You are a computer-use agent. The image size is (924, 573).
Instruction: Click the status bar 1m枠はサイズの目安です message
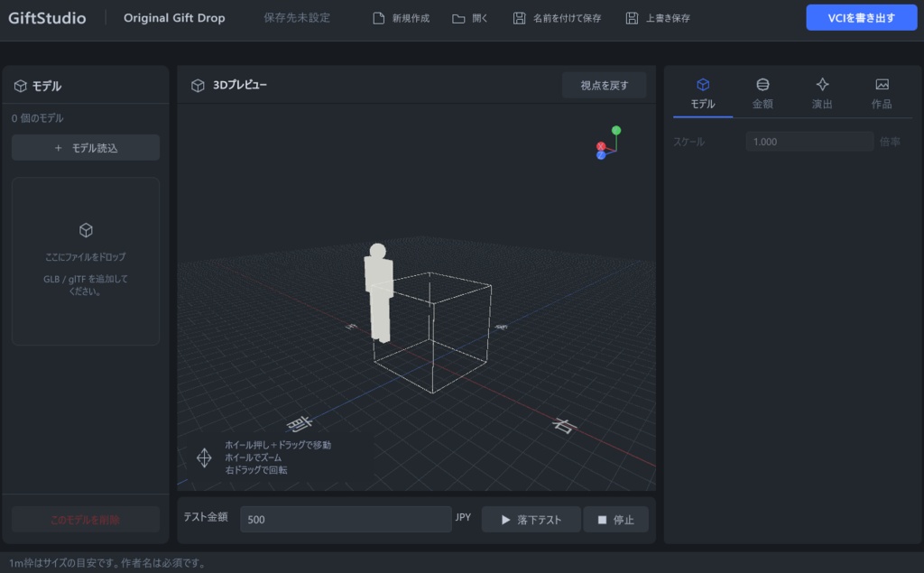[x=108, y=563]
